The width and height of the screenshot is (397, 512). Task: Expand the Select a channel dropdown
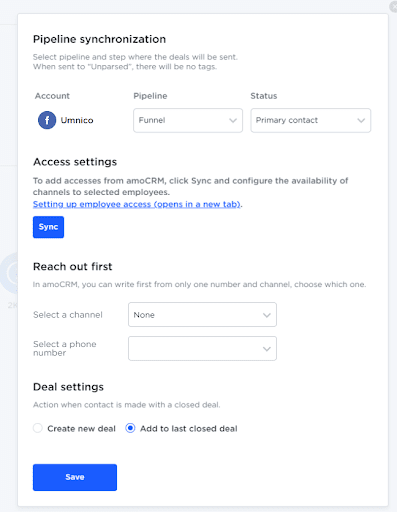tap(202, 315)
